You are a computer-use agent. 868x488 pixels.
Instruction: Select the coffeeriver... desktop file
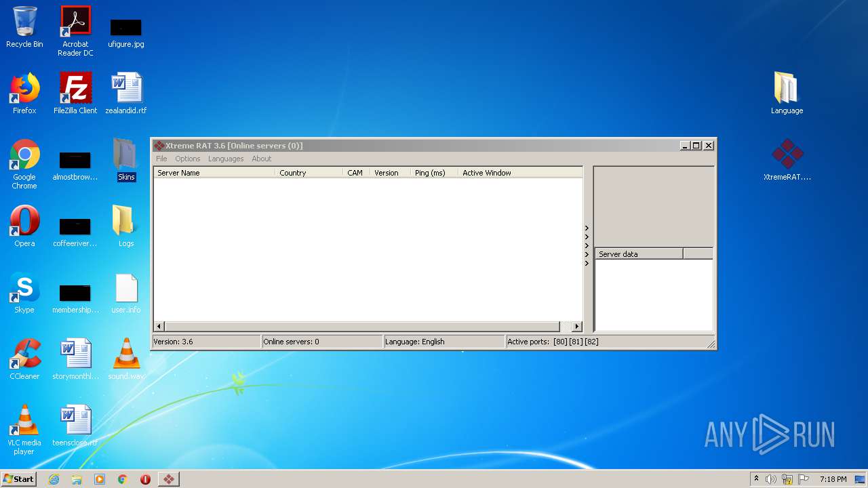tap(75, 232)
